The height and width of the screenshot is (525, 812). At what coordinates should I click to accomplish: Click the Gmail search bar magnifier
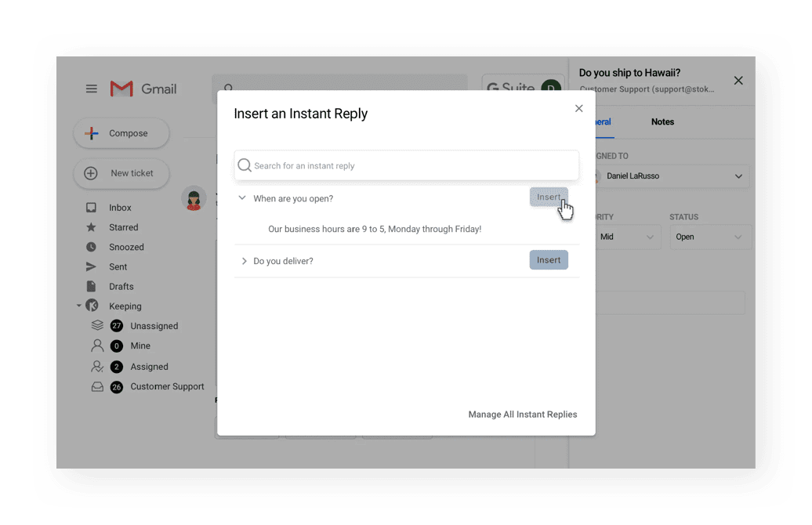[228, 88]
